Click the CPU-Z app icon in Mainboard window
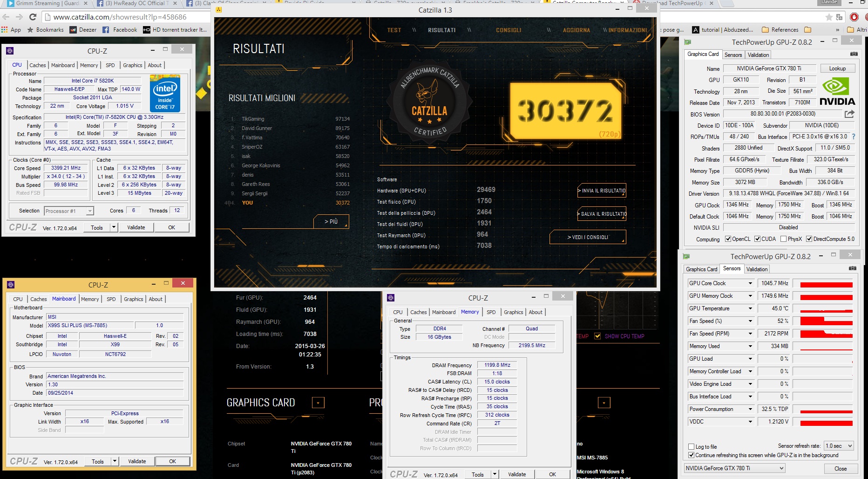The width and height of the screenshot is (868, 479). tap(11, 285)
